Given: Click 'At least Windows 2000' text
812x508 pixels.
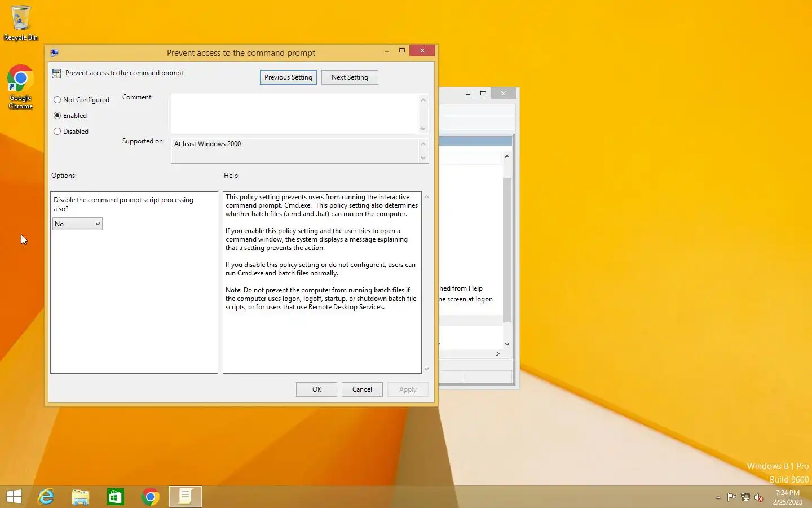Looking at the screenshot, I should tap(208, 144).
